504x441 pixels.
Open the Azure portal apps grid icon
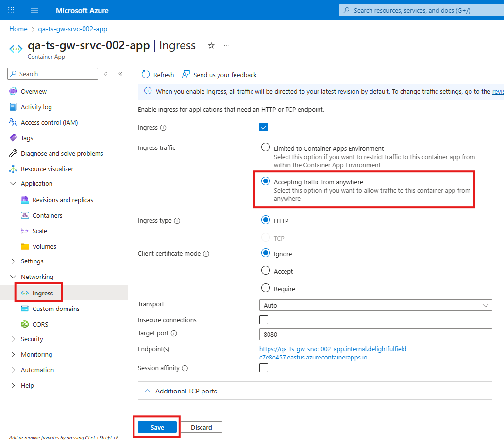pyautogui.click(x=11, y=10)
